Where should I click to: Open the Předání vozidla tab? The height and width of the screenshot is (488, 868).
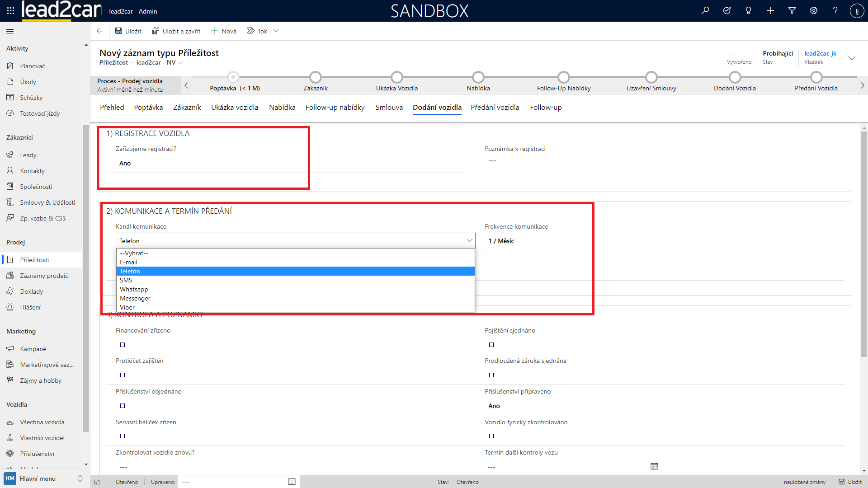[x=495, y=108]
